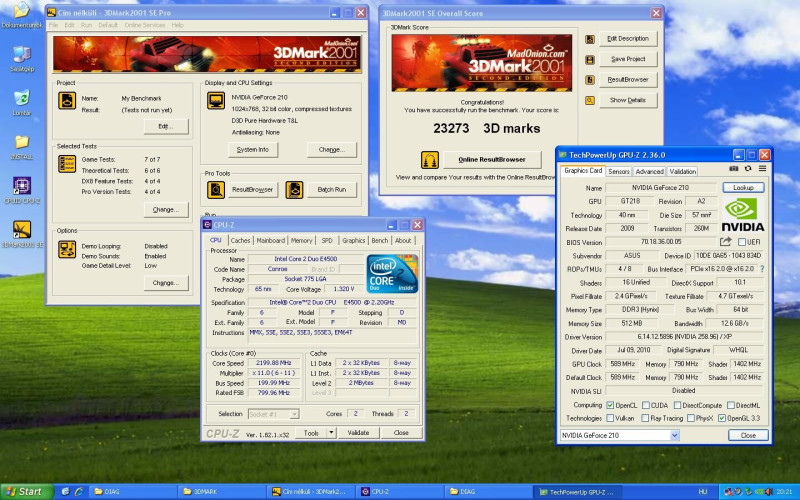Toggle the OpenCL checkbox

coord(610,405)
